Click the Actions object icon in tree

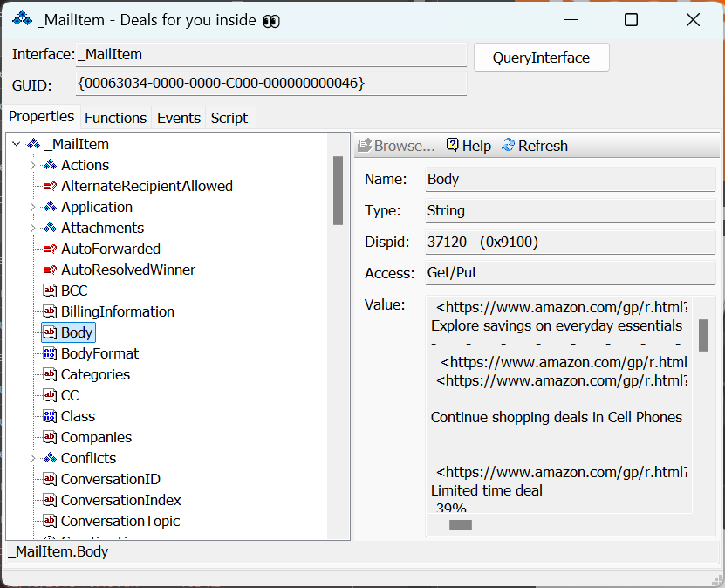click(x=50, y=165)
